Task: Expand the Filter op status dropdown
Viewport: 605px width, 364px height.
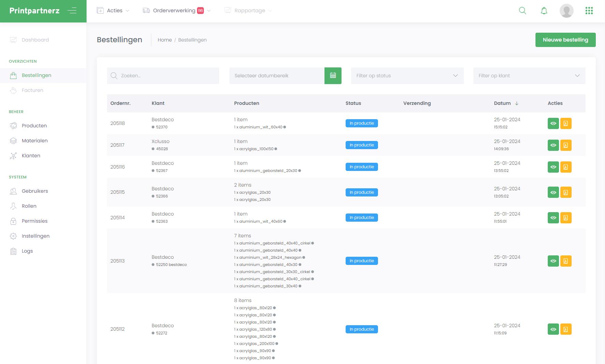Action: click(407, 76)
